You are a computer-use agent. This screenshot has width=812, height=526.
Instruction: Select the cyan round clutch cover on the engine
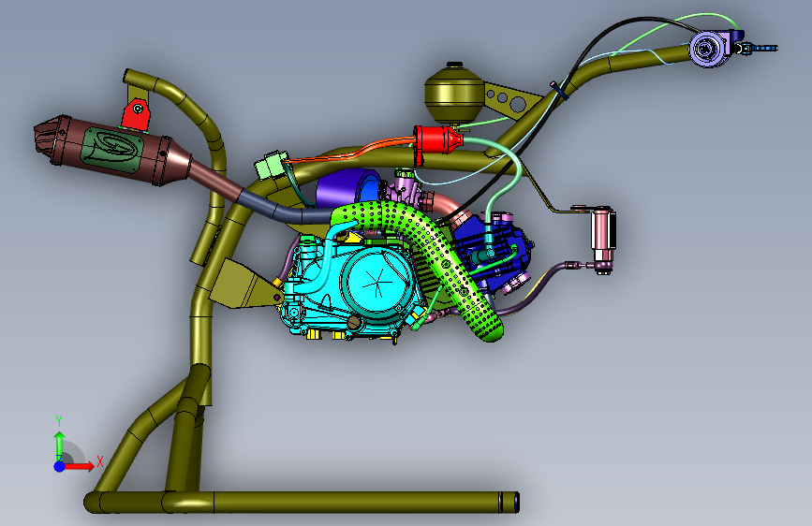pyautogui.click(x=378, y=282)
